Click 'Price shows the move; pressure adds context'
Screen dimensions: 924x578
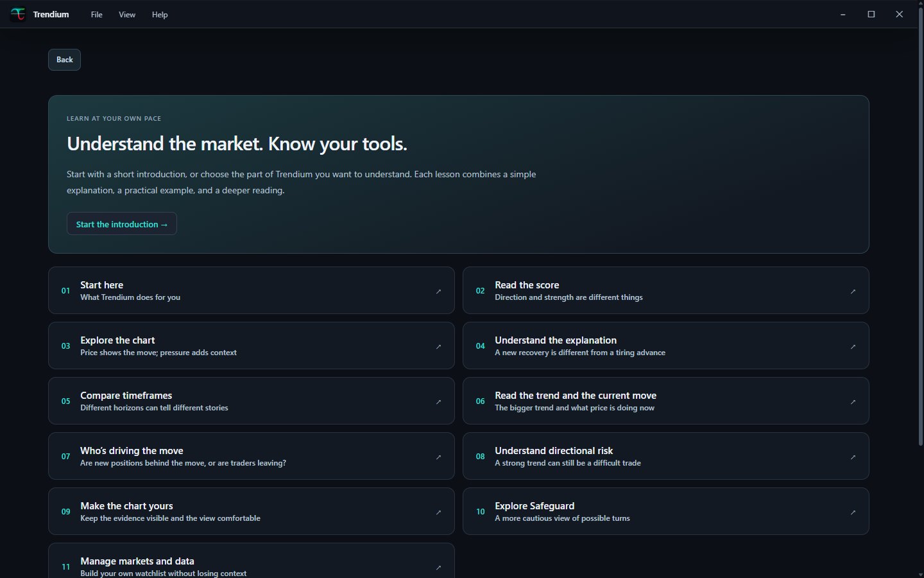click(x=158, y=353)
